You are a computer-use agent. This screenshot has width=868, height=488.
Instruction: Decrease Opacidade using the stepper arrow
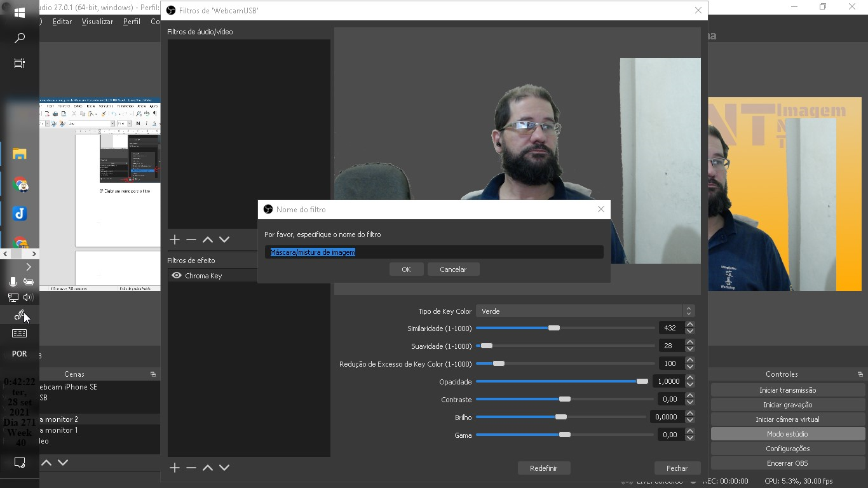click(690, 384)
